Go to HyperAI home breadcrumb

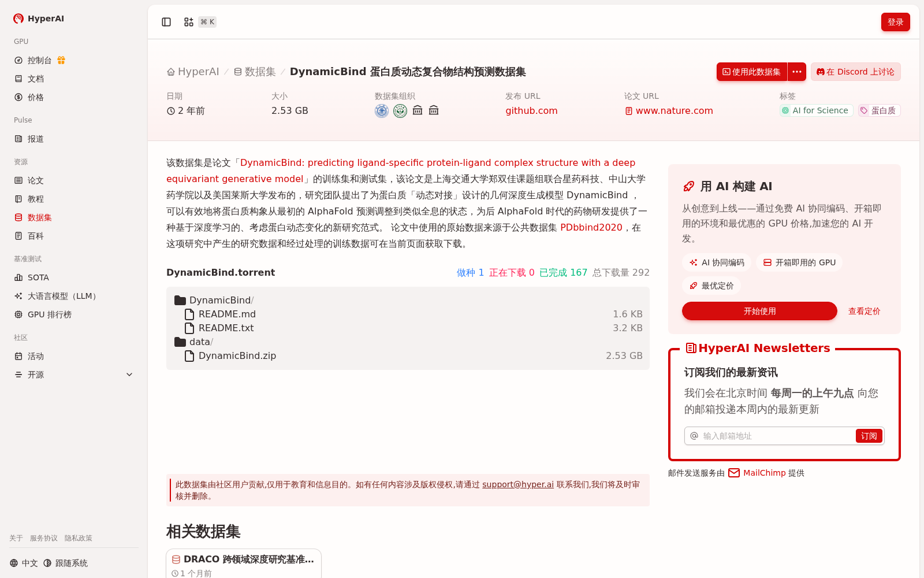click(193, 72)
